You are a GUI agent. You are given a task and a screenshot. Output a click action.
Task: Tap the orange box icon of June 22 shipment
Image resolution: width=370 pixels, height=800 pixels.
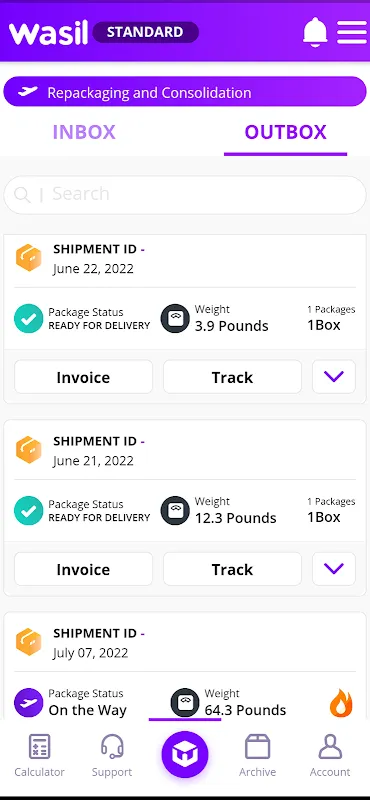click(x=29, y=258)
